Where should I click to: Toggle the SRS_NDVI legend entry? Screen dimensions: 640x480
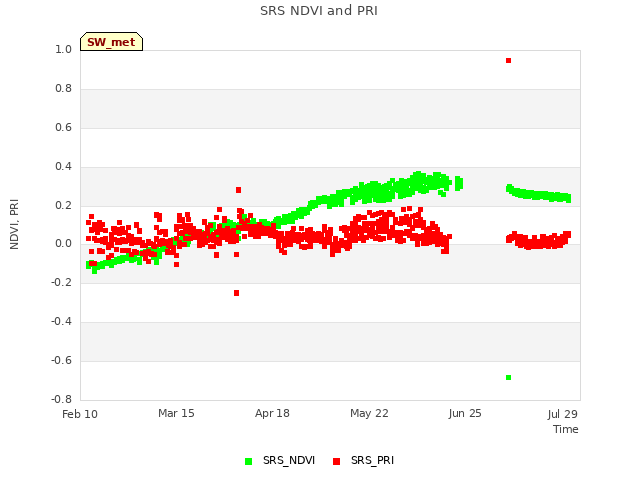(280, 460)
